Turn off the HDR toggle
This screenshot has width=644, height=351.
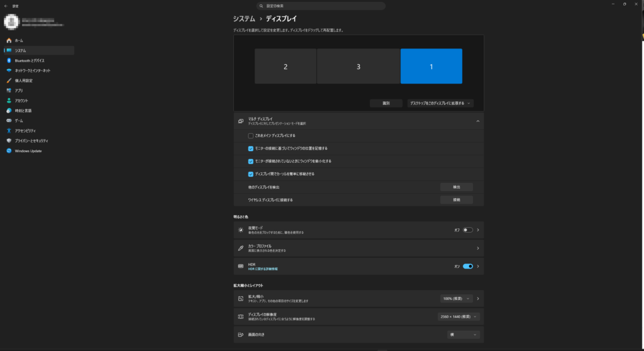coord(467,266)
